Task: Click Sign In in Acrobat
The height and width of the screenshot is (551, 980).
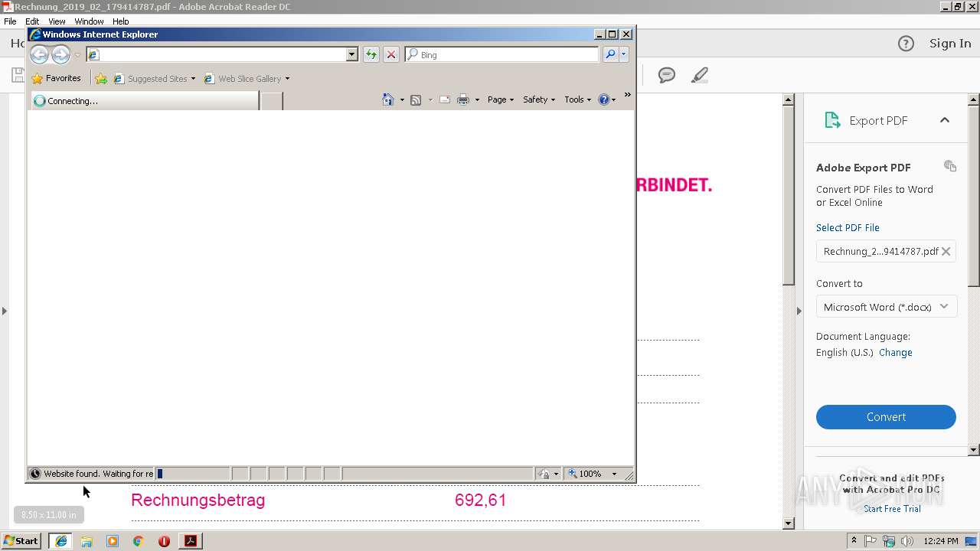Action: click(950, 44)
